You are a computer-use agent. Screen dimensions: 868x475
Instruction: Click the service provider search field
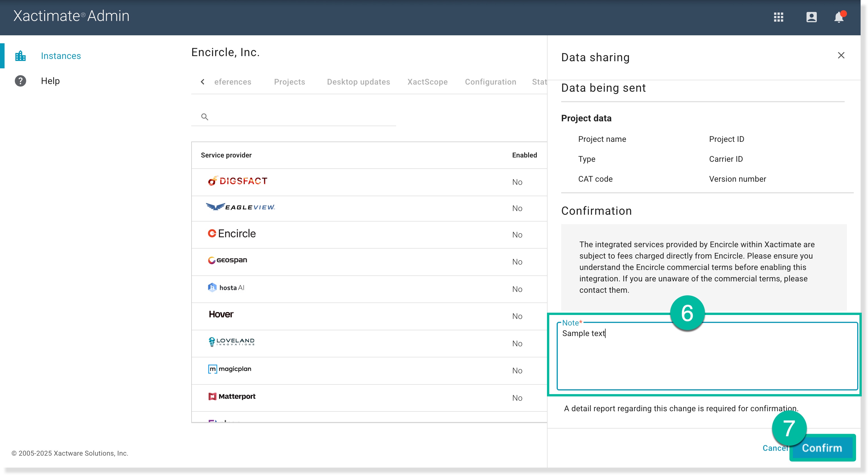(x=300, y=117)
